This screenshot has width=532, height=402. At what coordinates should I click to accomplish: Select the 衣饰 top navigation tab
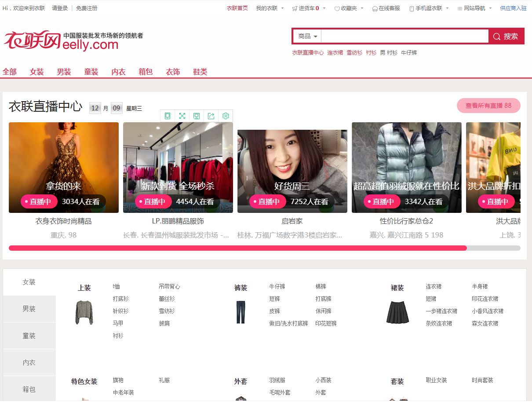click(x=173, y=72)
